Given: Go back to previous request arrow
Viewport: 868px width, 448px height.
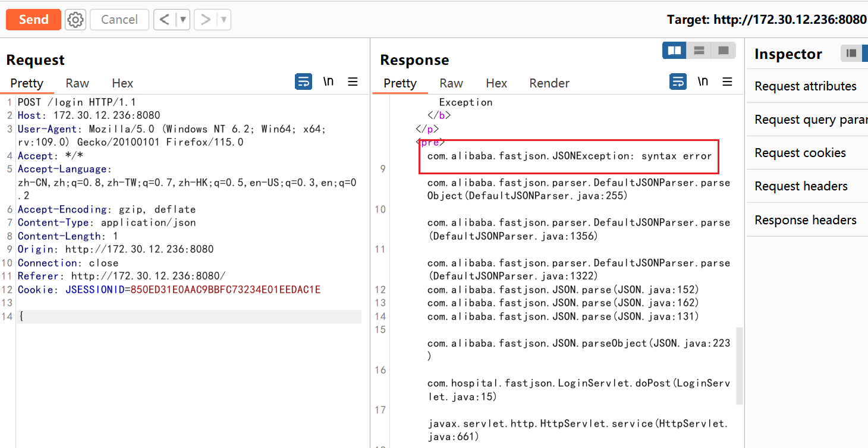Looking at the screenshot, I should pos(165,20).
